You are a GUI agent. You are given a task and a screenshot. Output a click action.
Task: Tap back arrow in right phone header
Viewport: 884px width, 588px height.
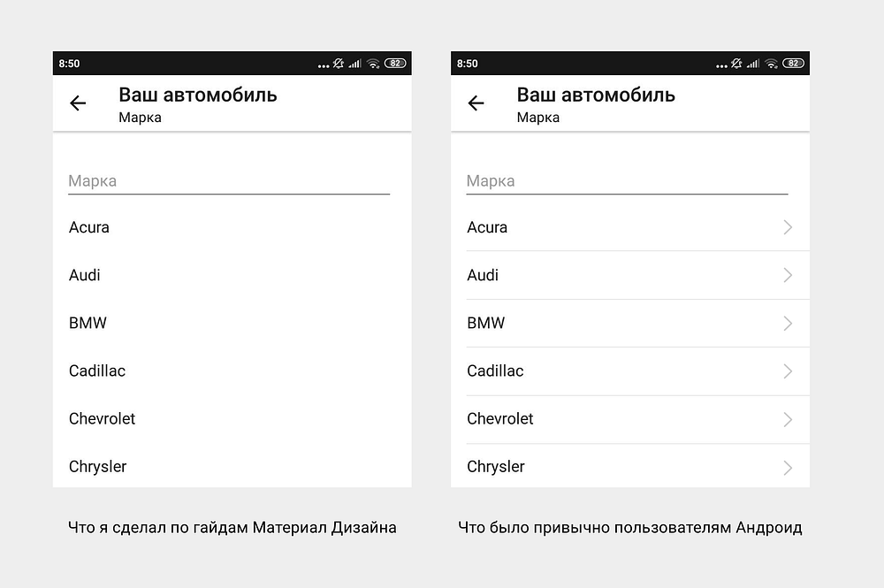click(x=476, y=103)
